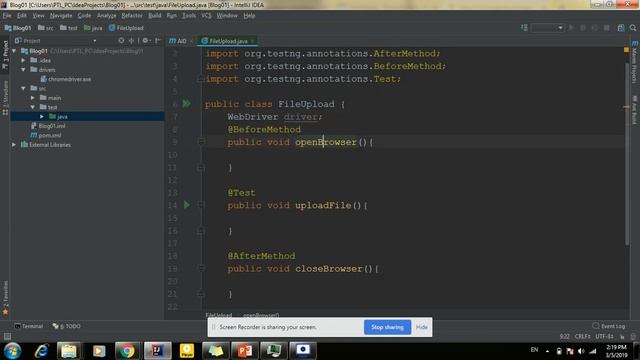This screenshot has height=360, width=640.
Task: Click the Build Project icon in toolbar
Action: pyautogui.click(x=524, y=28)
